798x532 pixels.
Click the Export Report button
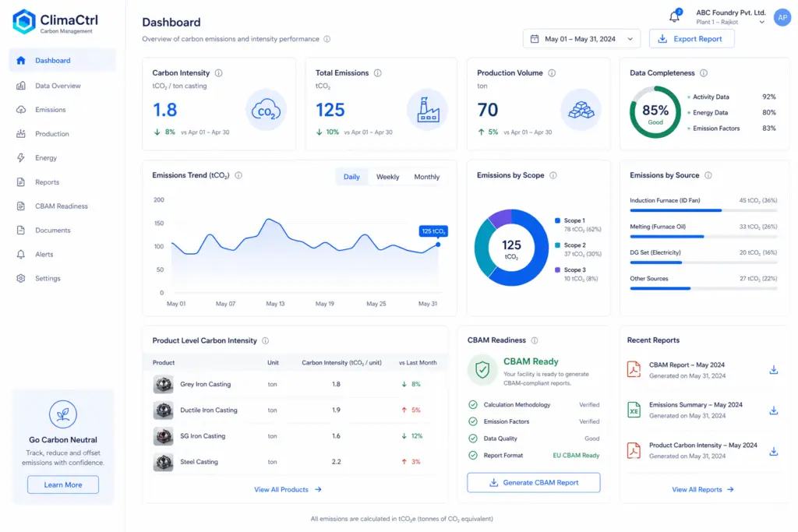692,39
